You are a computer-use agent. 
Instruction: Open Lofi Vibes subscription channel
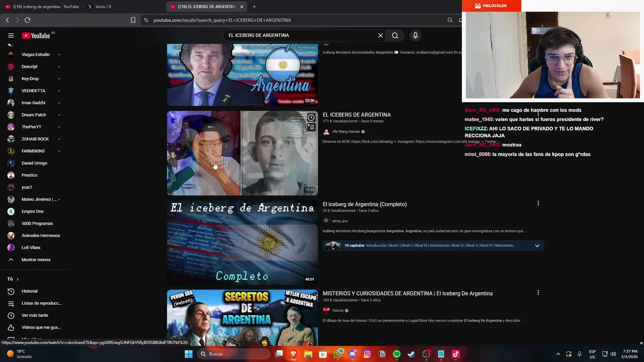coord(34,247)
